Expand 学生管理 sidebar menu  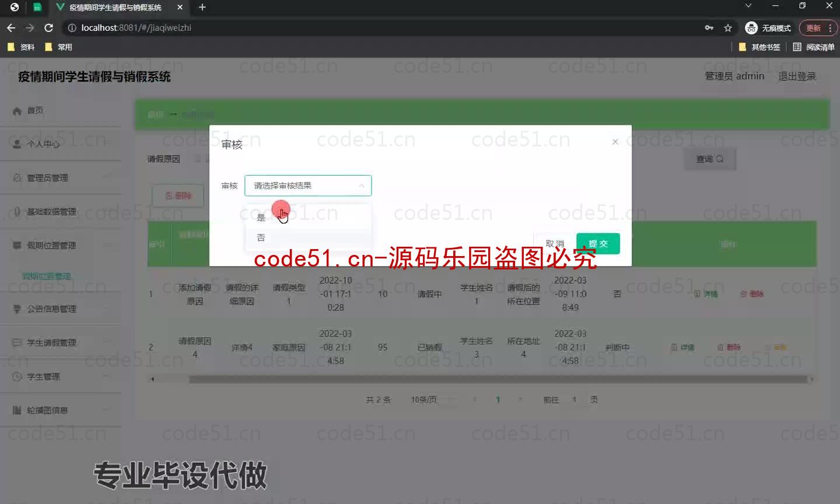coord(61,377)
